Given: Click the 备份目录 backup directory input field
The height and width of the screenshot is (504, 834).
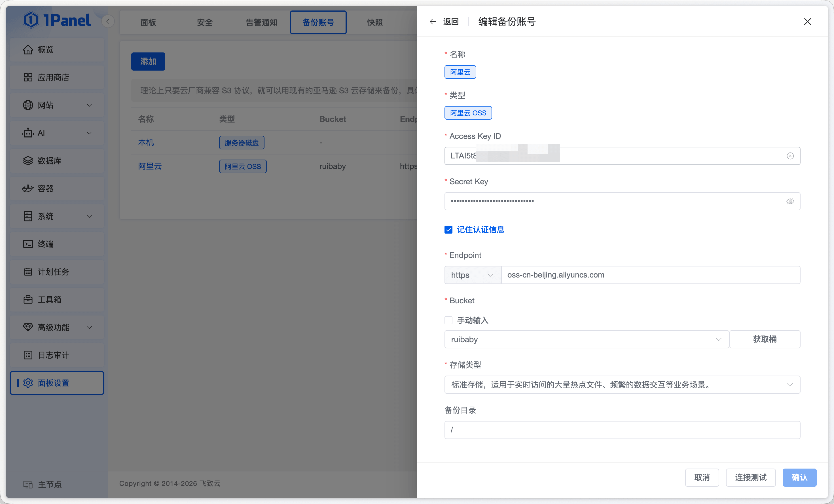Looking at the screenshot, I should coord(622,430).
